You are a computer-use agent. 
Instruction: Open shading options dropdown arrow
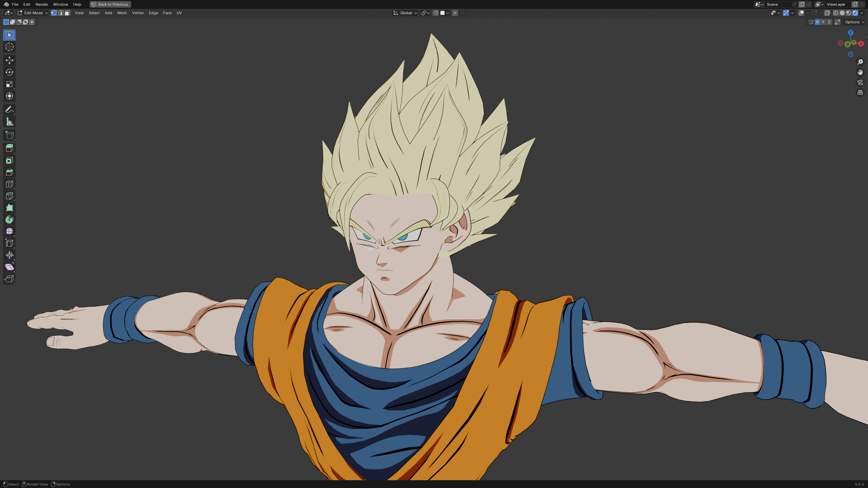[x=862, y=13]
